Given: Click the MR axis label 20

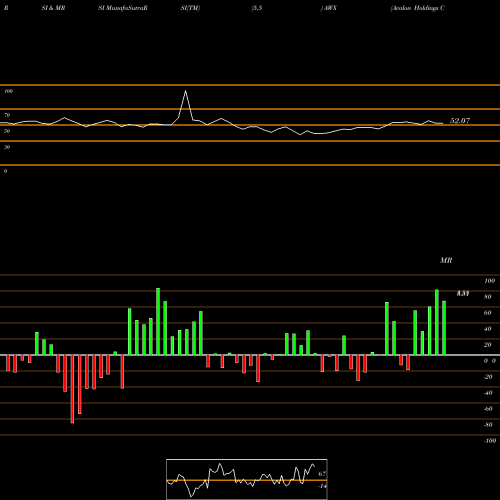Looking at the screenshot, I should coord(488,345).
